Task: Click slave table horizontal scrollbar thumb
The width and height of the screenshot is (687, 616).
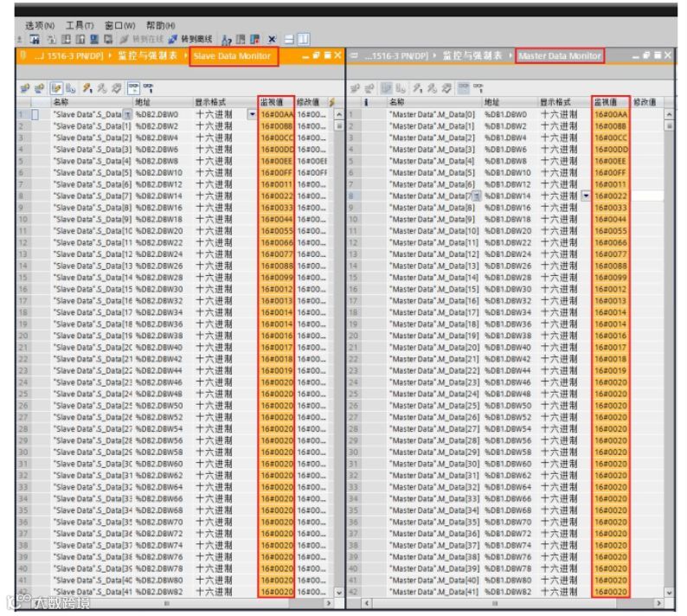Action: 166,603
